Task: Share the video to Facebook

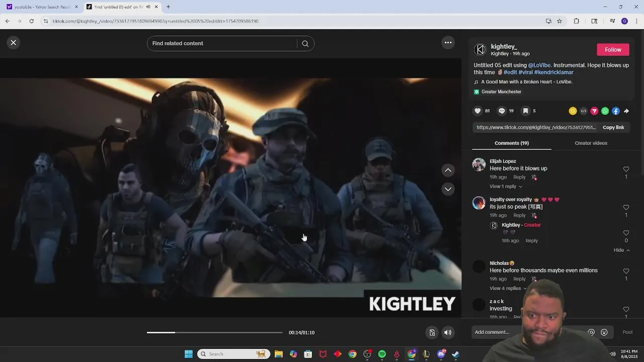Action: coord(616,111)
